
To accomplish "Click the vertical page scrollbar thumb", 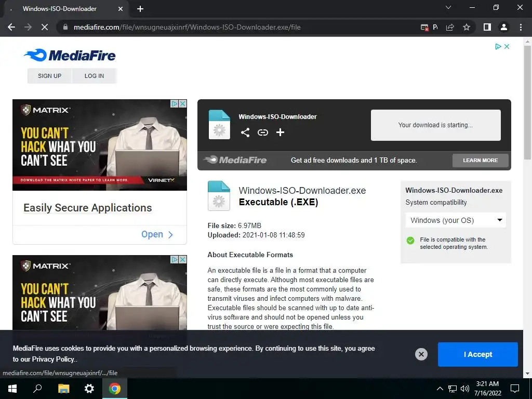I will 527,102.
